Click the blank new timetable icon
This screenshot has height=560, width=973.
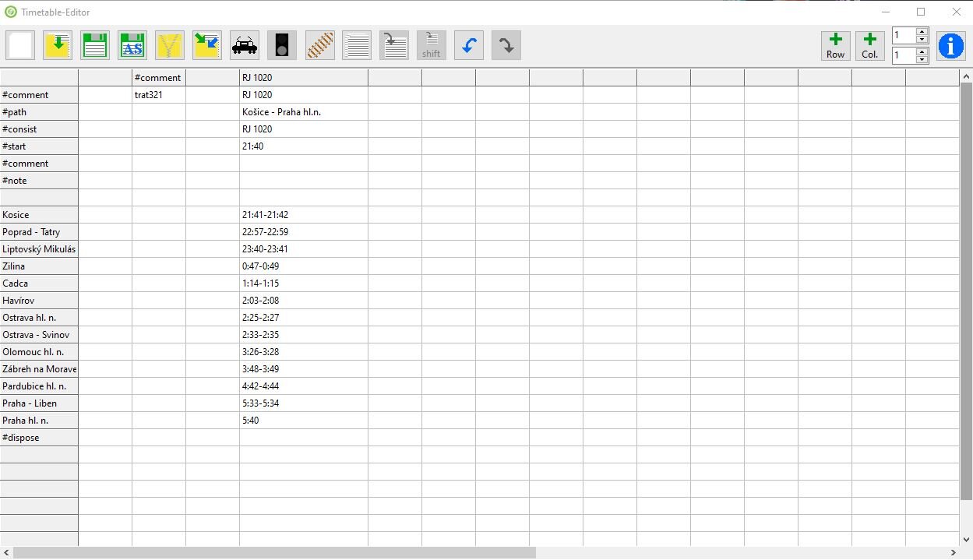coord(20,45)
